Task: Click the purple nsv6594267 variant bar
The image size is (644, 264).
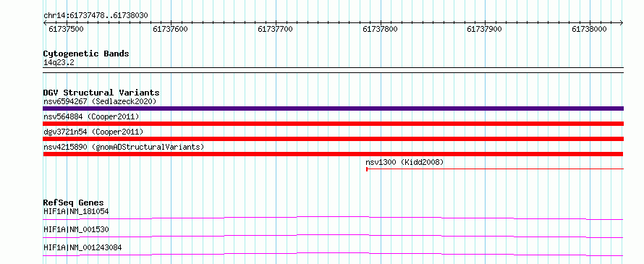Action: (333, 108)
